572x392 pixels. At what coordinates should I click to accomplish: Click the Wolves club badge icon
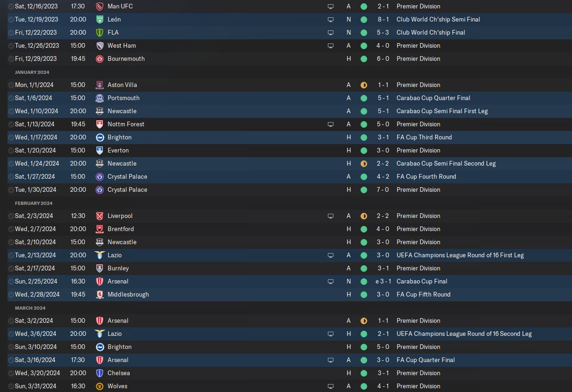99,386
